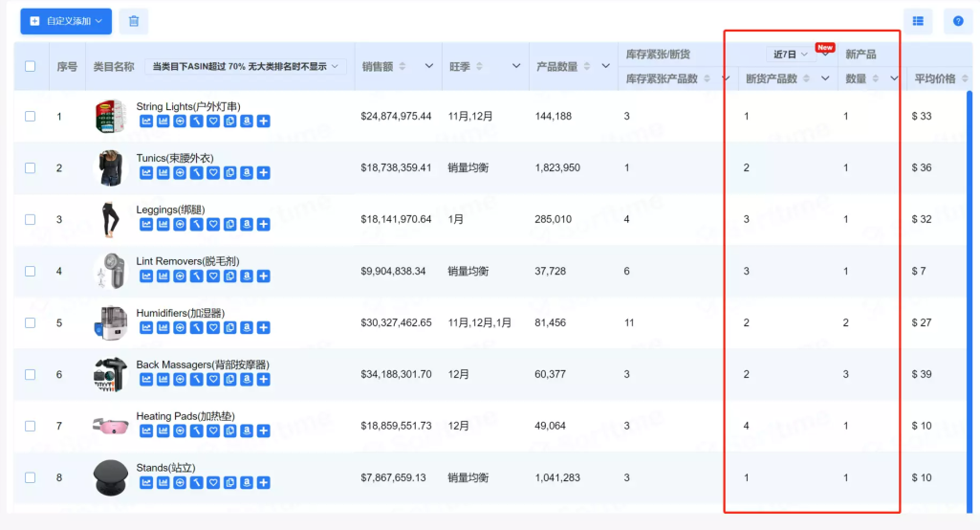This screenshot has width=980, height=530.
Task: Open the help question mark icon
Action: tap(958, 21)
